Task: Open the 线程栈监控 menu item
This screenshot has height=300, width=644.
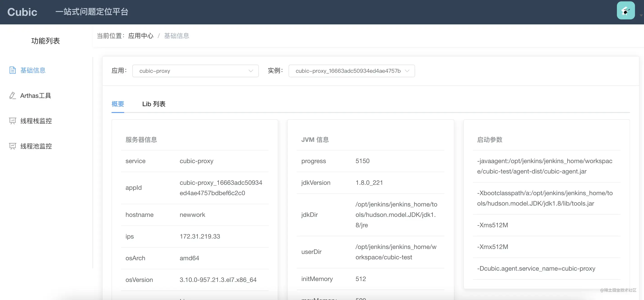Action: pos(36,121)
